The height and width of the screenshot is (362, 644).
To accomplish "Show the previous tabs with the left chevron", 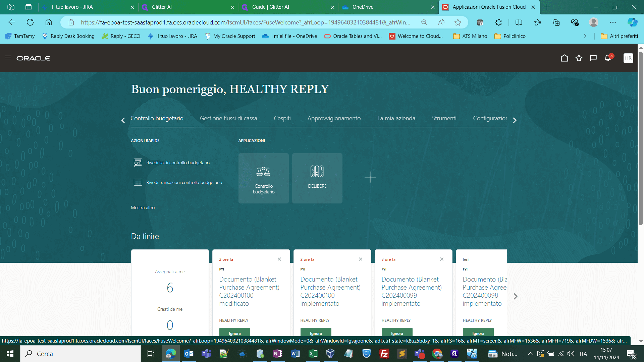I will 123,120.
